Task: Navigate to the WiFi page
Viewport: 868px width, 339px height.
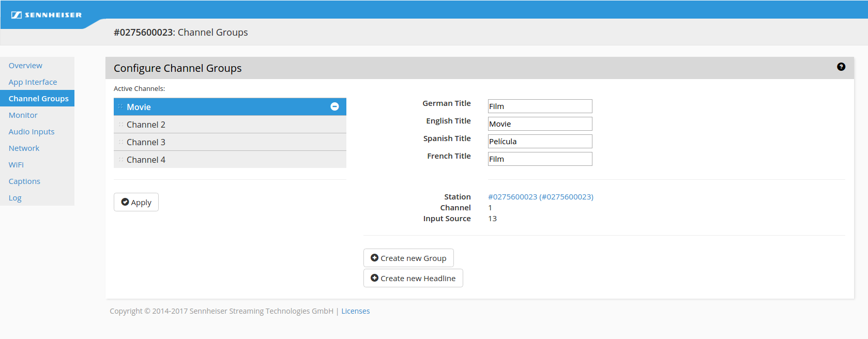Action: (16, 165)
